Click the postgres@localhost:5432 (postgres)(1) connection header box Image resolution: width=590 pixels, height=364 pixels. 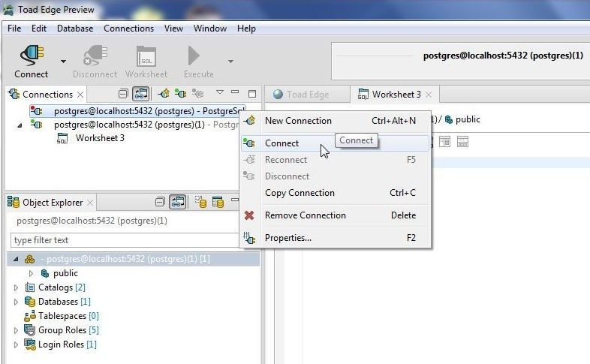click(x=461, y=61)
